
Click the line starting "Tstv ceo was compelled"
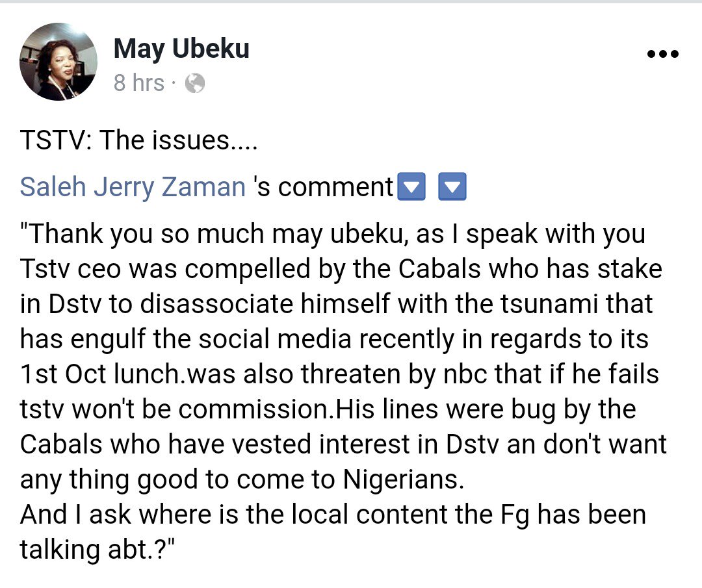coord(341,269)
